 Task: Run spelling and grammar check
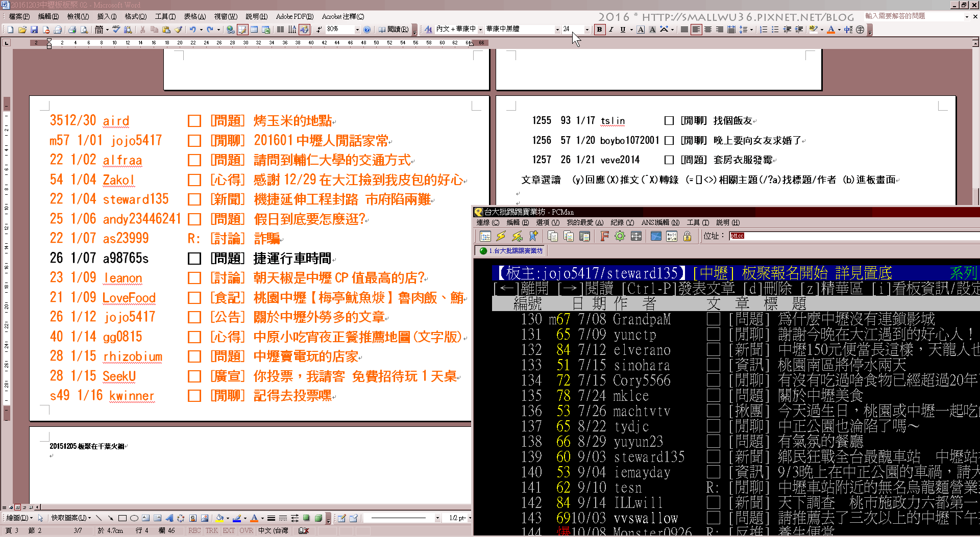(x=116, y=30)
